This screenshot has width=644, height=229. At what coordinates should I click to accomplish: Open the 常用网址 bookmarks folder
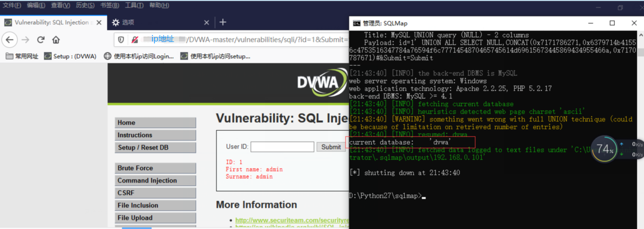(22, 56)
